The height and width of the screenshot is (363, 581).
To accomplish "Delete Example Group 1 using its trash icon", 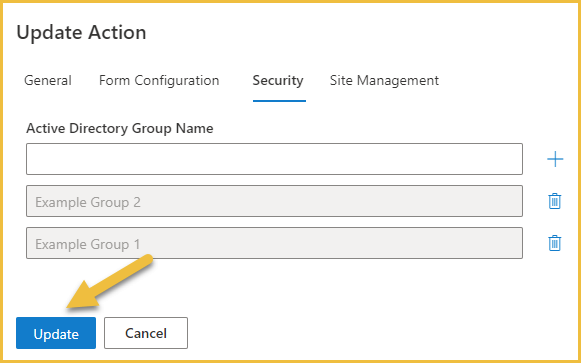I will click(x=555, y=243).
